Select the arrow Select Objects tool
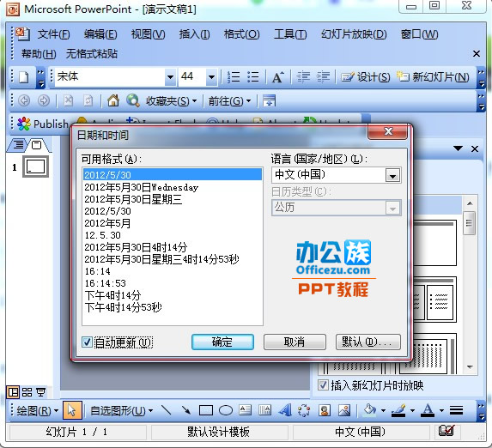This screenshot has height=448, width=492. coord(72,410)
